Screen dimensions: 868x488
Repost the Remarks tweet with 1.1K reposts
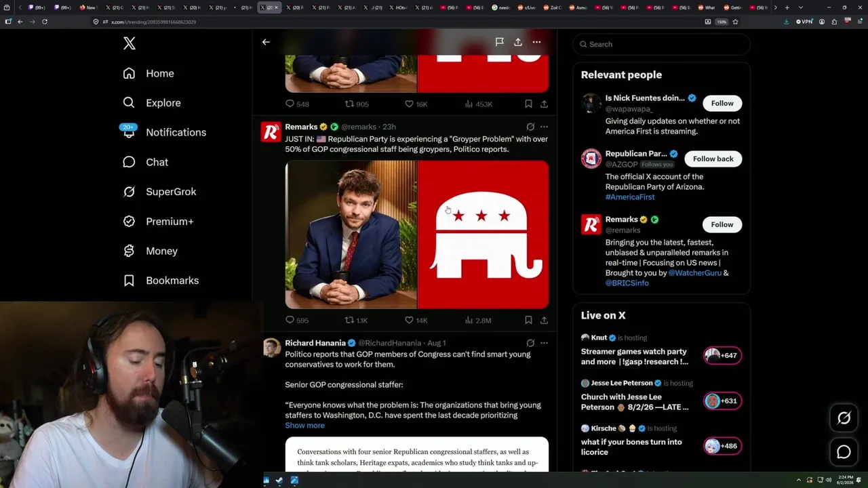[356, 320]
